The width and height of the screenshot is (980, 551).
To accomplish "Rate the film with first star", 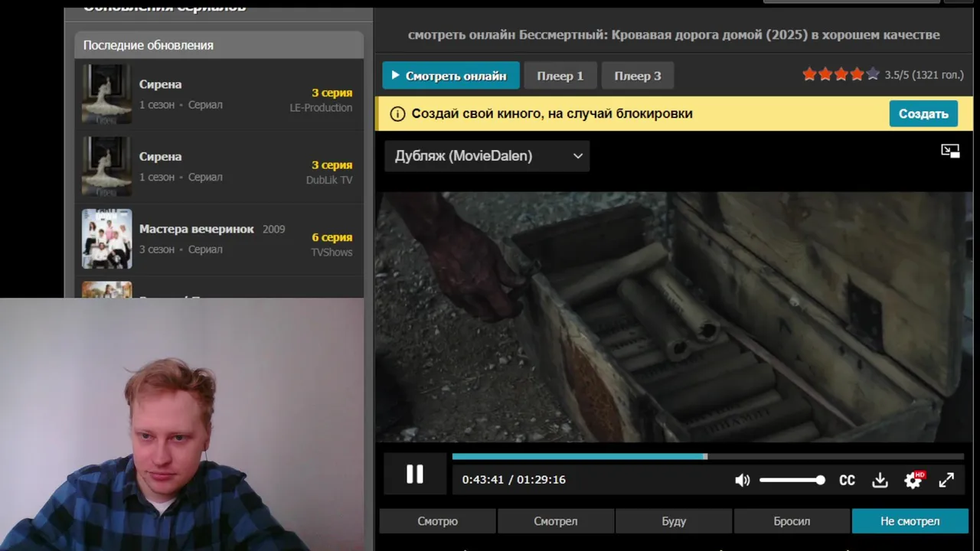I will pos(809,74).
